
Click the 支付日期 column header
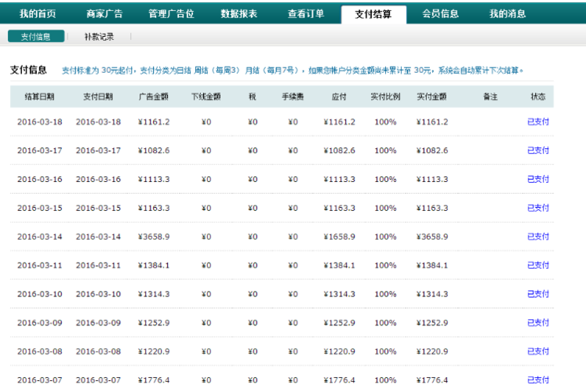(x=98, y=96)
